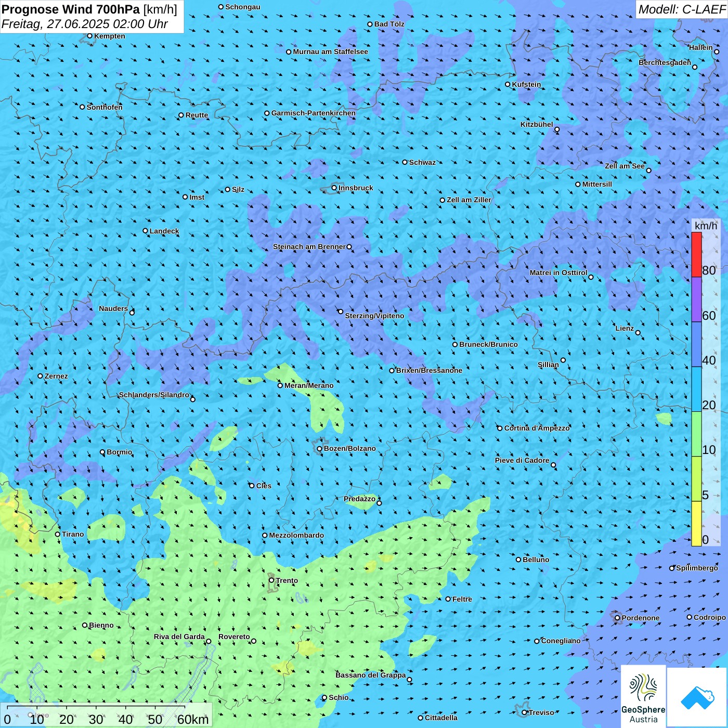Click the Sterzing/Vipiteno location dot
This screenshot has width=728, height=728.
click(341, 311)
